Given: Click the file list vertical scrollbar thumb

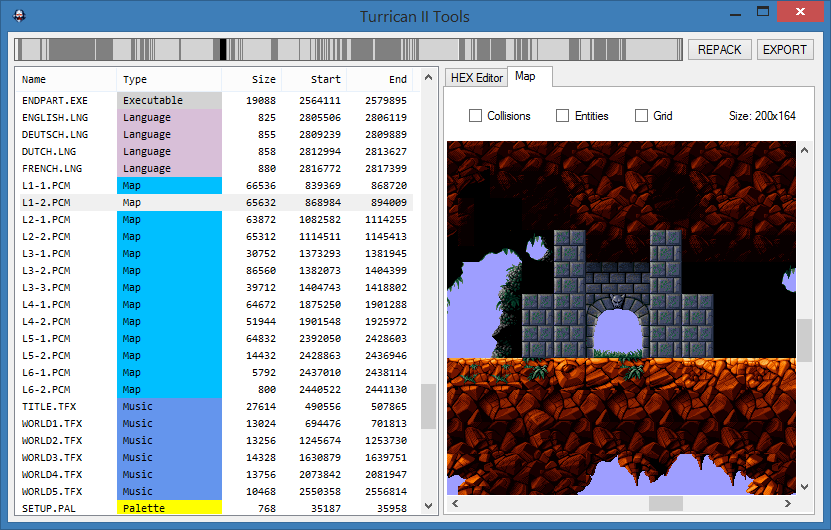Looking at the screenshot, I should (429, 406).
